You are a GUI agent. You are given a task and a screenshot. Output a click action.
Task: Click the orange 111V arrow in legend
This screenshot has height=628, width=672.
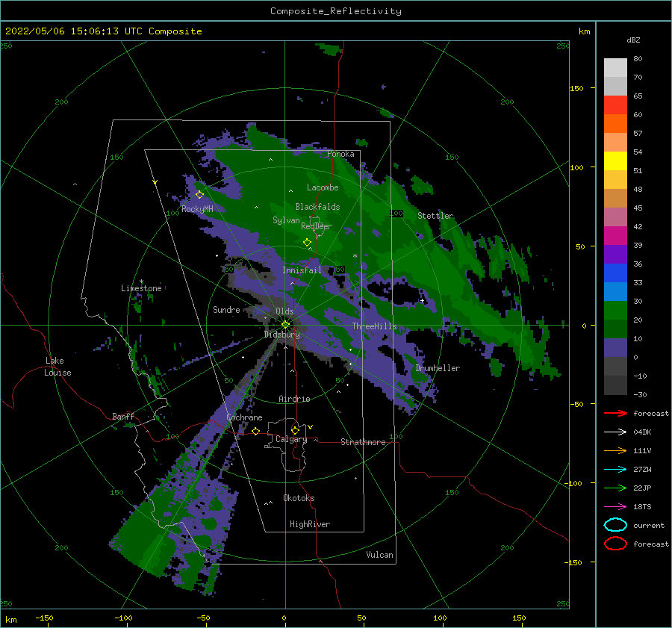615,450
